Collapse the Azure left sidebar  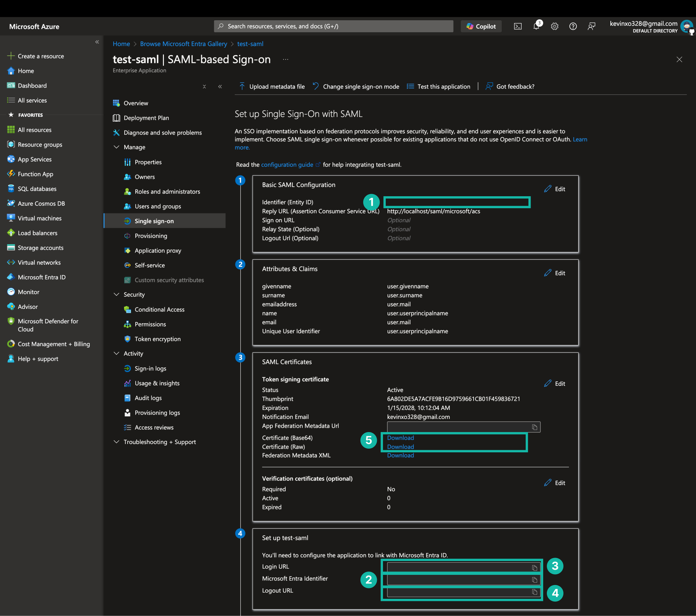point(97,42)
